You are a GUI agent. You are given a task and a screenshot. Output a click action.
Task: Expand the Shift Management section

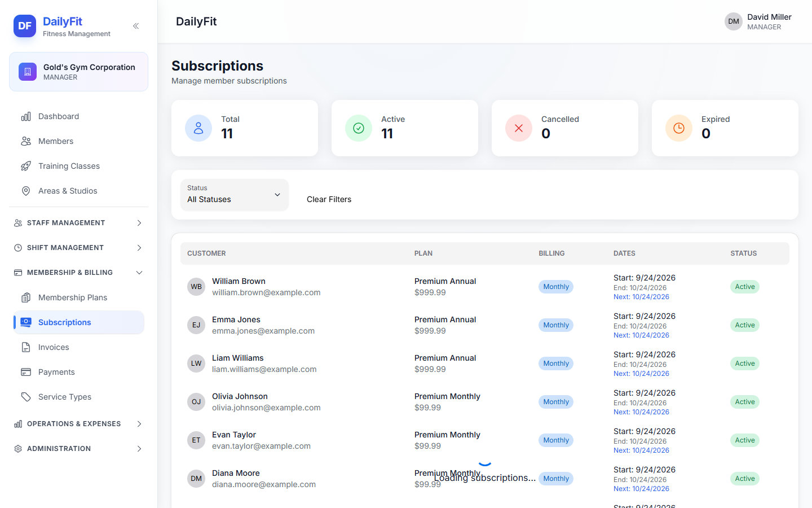78,248
